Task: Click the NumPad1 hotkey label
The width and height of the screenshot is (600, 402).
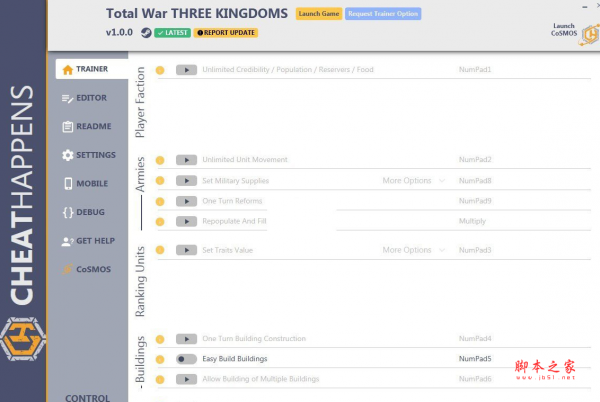Action: click(475, 70)
